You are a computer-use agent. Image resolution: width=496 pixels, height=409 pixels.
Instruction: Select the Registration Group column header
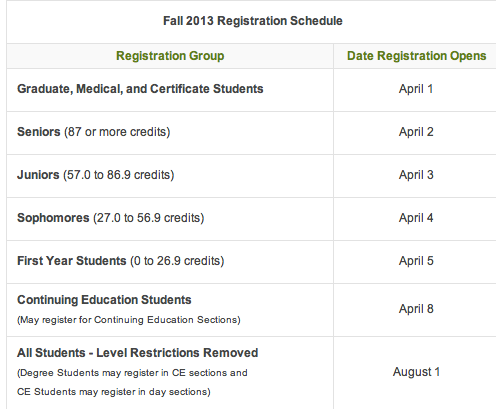coord(170,56)
